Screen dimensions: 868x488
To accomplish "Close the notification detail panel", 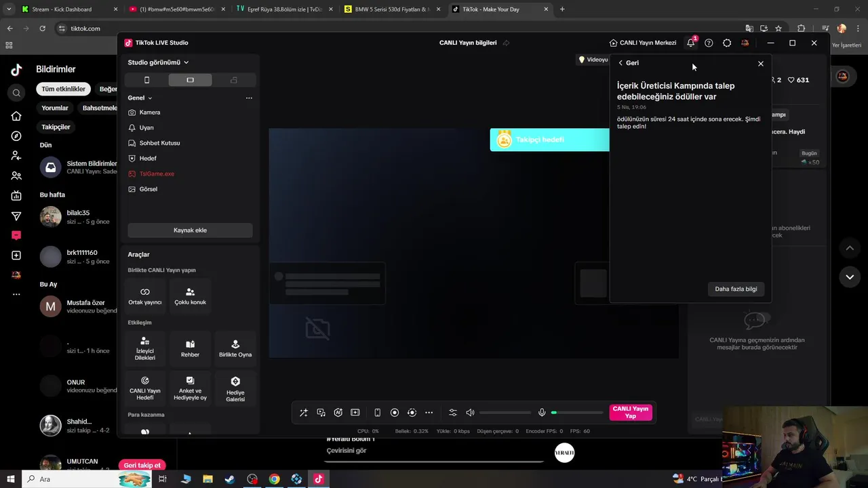I will [x=760, y=64].
